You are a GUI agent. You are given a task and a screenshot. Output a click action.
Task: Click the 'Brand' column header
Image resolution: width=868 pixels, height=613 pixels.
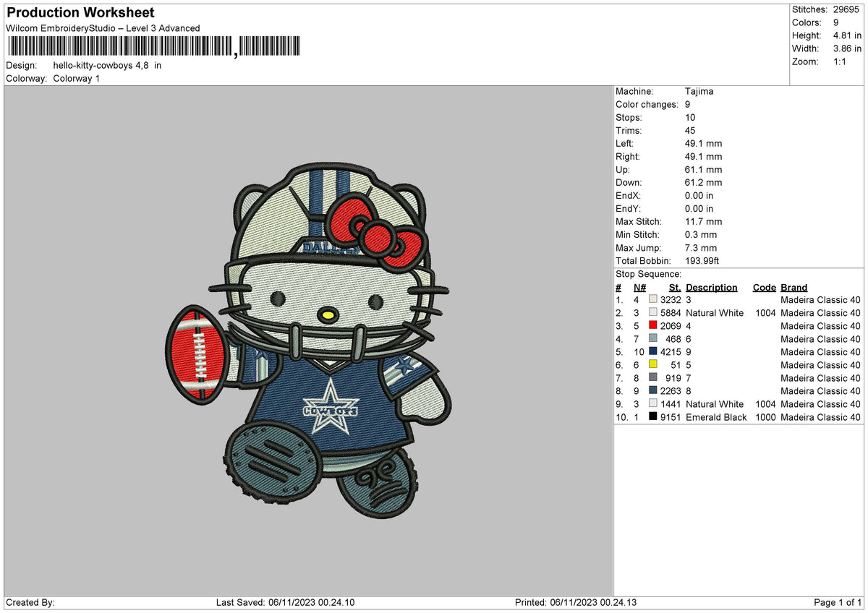pyautogui.click(x=793, y=287)
